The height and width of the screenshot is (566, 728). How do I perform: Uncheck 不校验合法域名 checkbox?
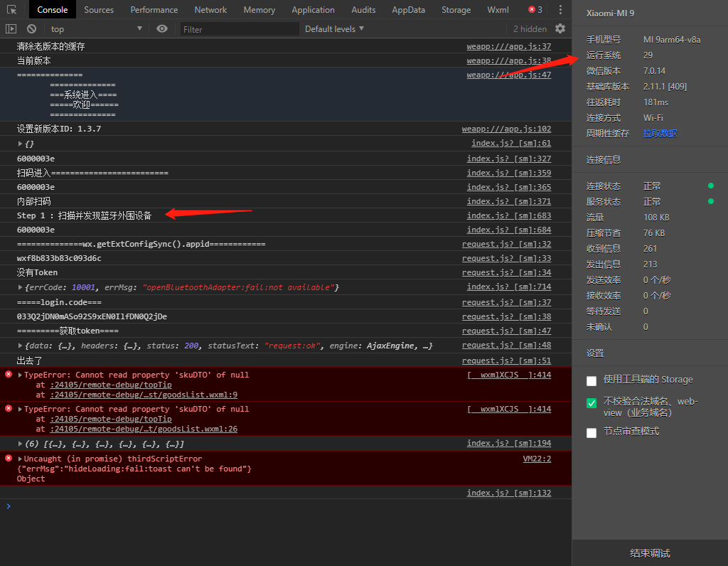tap(591, 403)
